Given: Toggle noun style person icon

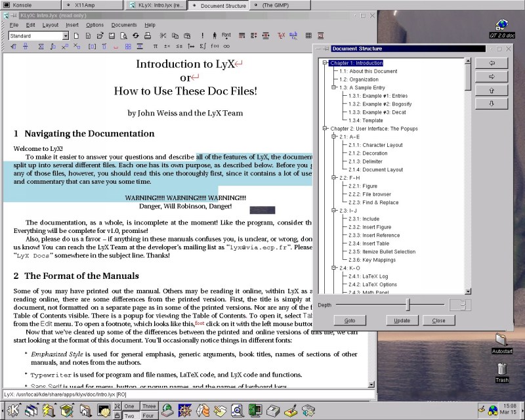Looking at the screenshot, I should click(215, 35).
